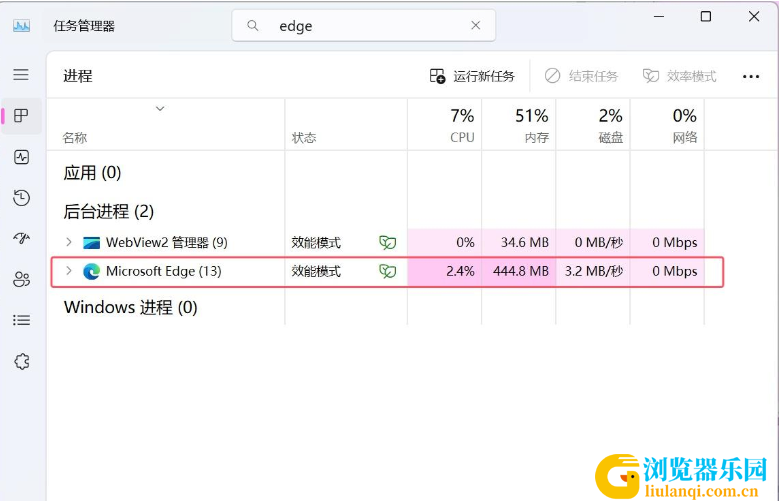The image size is (781, 501).
Task: Click 34.6 MB memory value
Action: tap(524, 243)
